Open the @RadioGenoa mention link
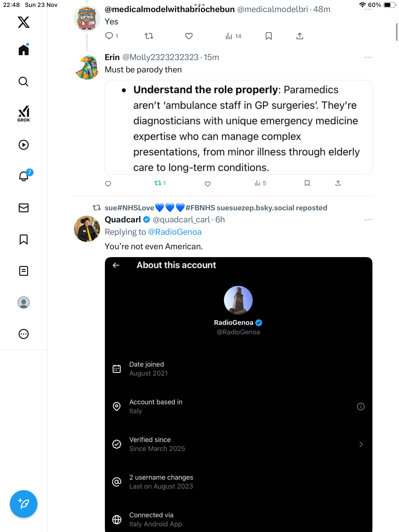 pos(175,232)
